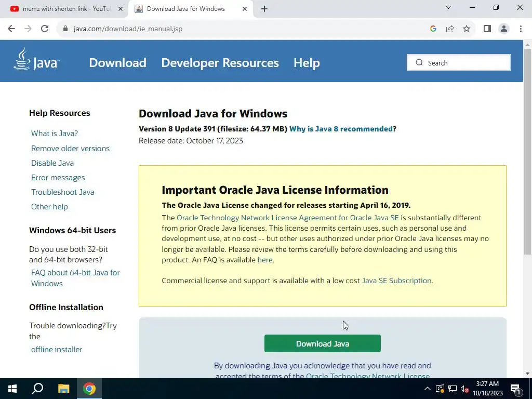Open What is Java? link
The height and width of the screenshot is (399, 532).
click(54, 134)
